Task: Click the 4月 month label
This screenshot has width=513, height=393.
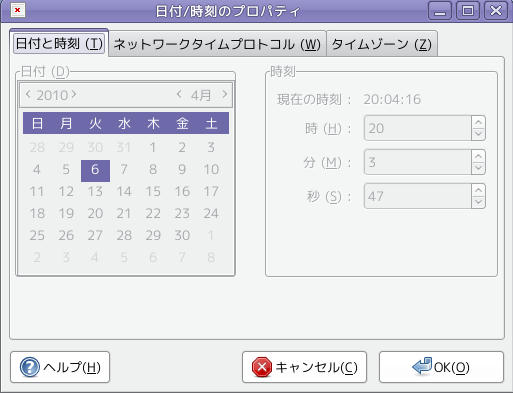Action: click(x=201, y=96)
